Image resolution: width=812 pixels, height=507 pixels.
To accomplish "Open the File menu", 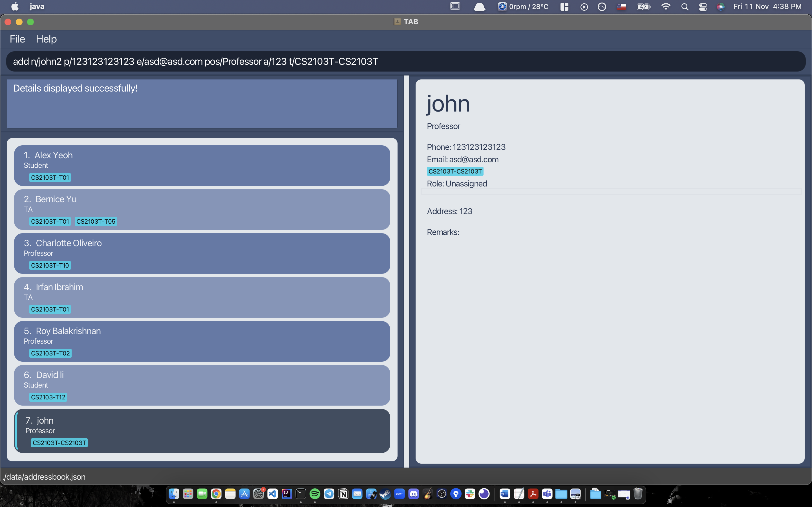I will click(x=17, y=39).
